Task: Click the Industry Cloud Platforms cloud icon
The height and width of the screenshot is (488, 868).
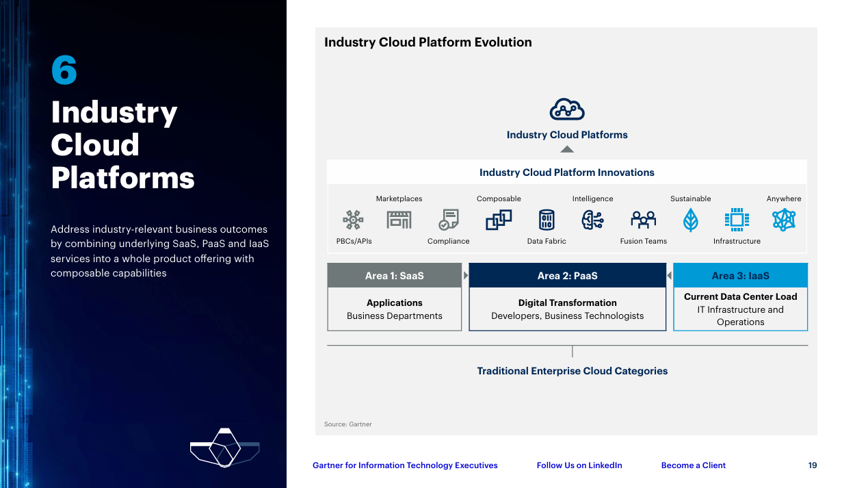Action: click(x=567, y=110)
